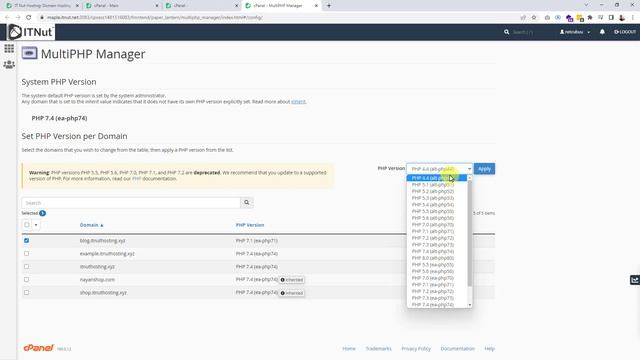The width and height of the screenshot is (640, 360).
Task: Click the browser address bar URL
Action: pyautogui.click(x=155, y=18)
